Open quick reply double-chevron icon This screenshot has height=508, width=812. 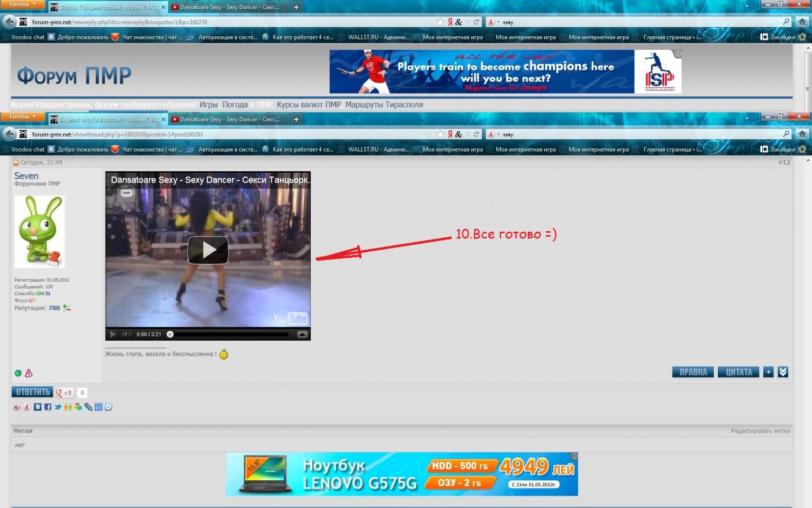click(x=783, y=372)
